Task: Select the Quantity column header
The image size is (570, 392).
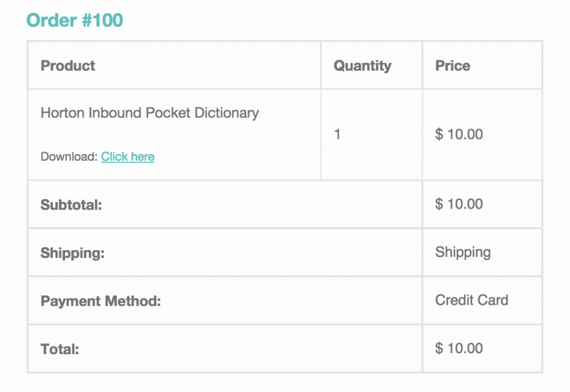Action: tap(362, 66)
